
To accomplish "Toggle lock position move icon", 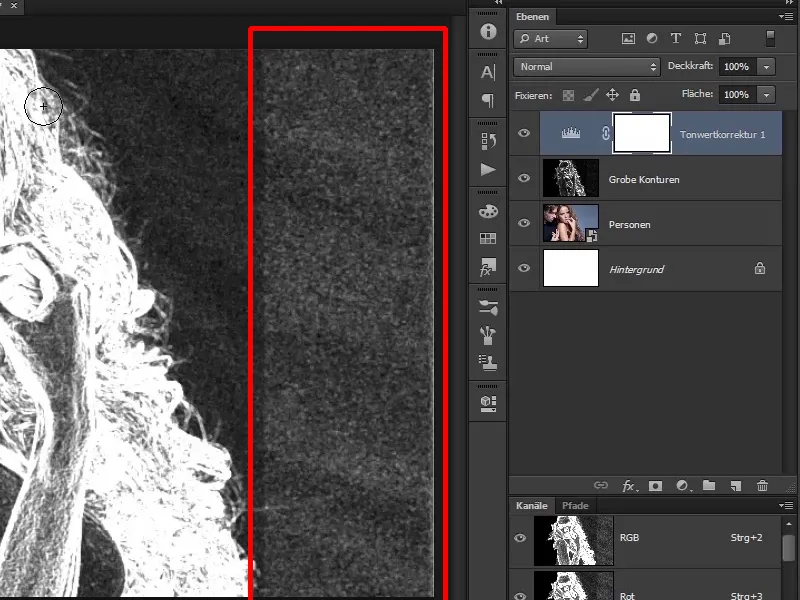I will pos(612,95).
